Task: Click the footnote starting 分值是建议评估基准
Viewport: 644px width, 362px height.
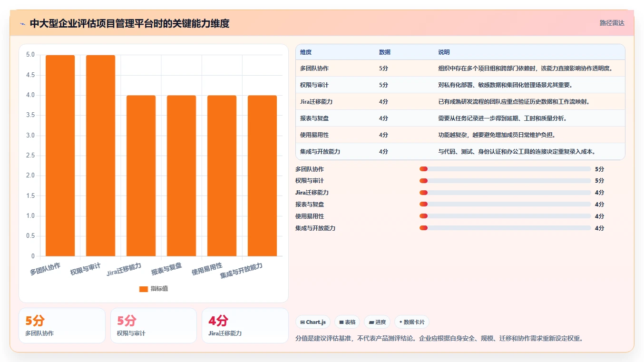Action: tap(439, 339)
